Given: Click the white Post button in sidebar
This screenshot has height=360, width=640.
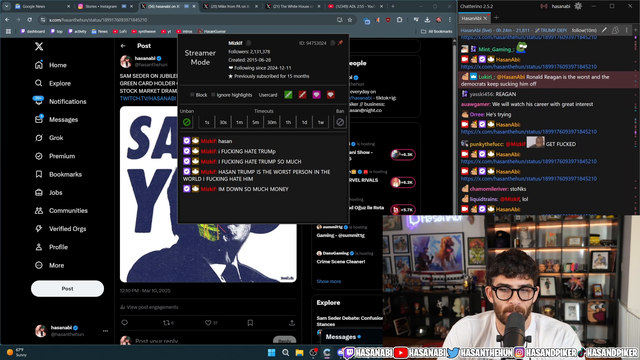Looking at the screenshot, I should point(67,289).
